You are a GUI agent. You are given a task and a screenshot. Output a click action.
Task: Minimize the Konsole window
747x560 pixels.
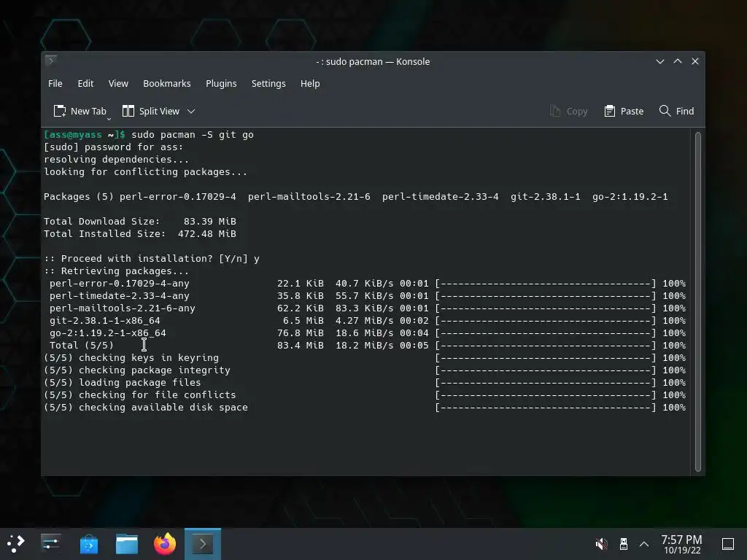coord(659,61)
